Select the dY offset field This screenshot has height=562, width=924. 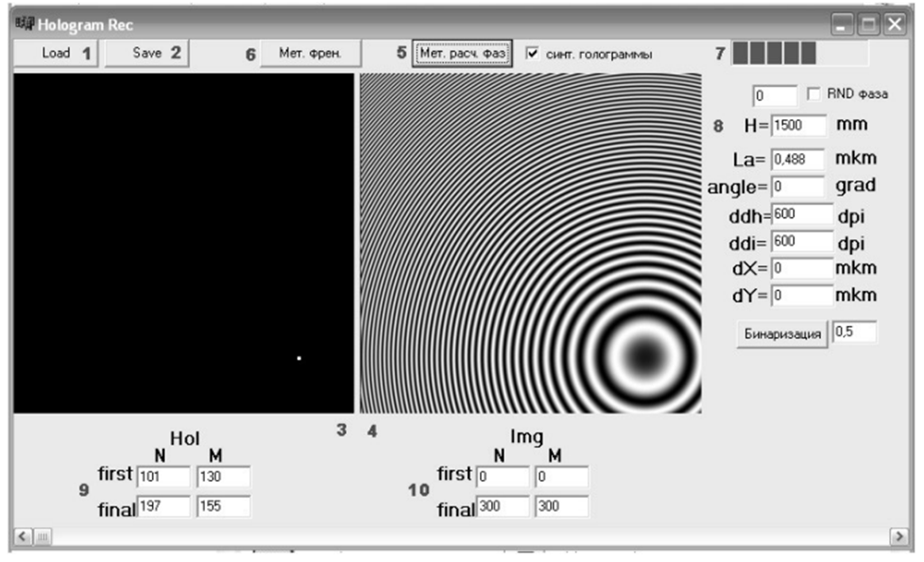coord(802,295)
